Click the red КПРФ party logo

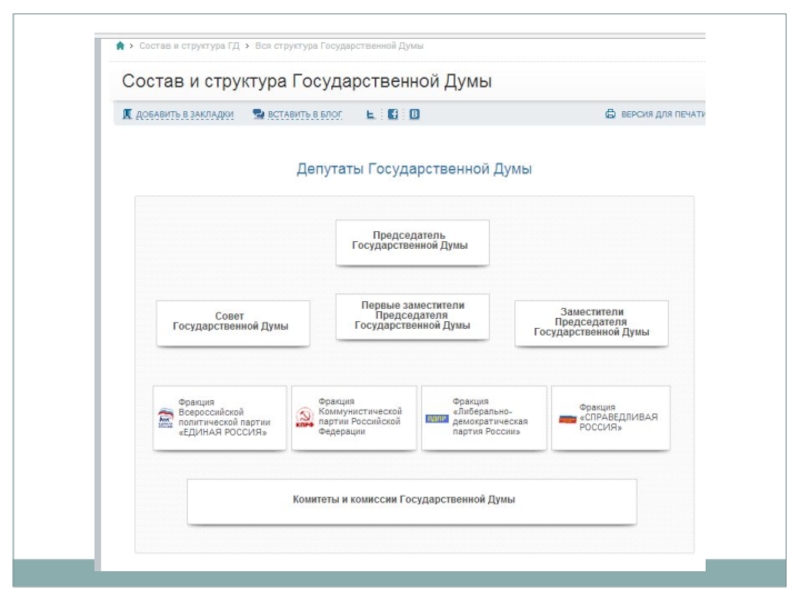pyautogui.click(x=304, y=418)
